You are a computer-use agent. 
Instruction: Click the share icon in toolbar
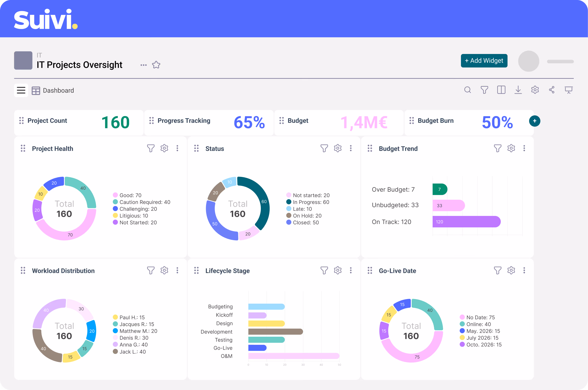coord(552,90)
